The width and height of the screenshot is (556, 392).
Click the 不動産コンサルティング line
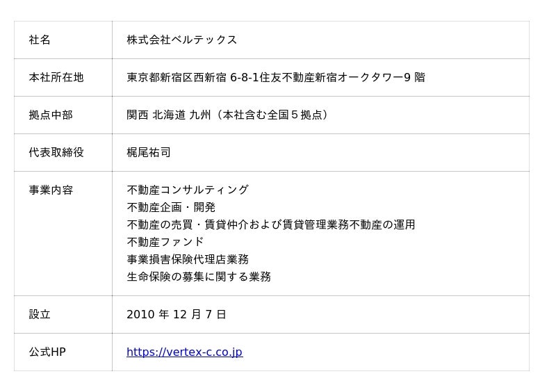pos(188,190)
